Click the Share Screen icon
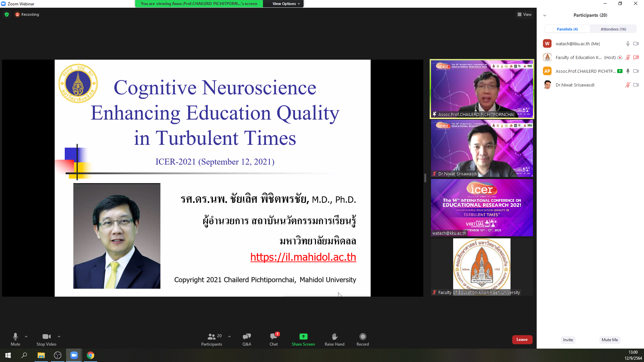This screenshot has width=644, height=362. coord(303,337)
